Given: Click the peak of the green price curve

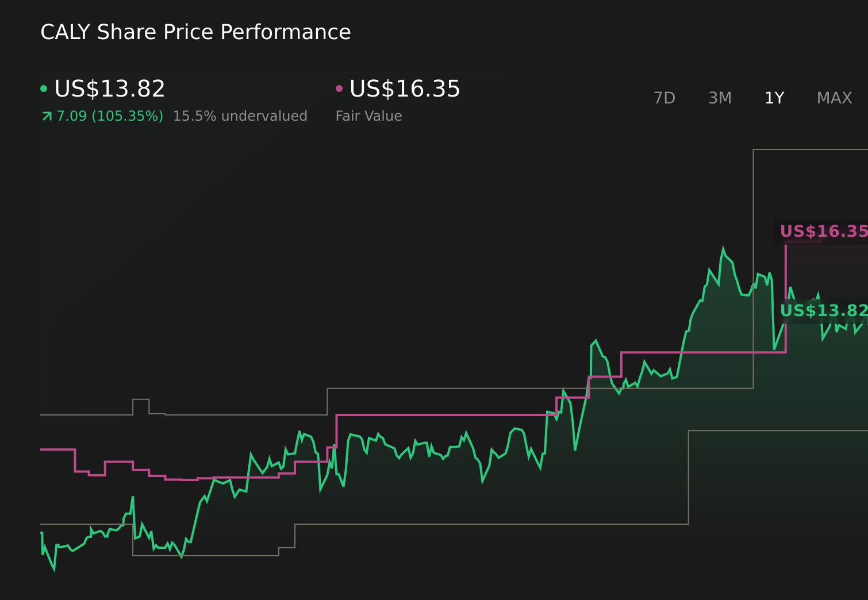Looking at the screenshot, I should (x=724, y=246).
